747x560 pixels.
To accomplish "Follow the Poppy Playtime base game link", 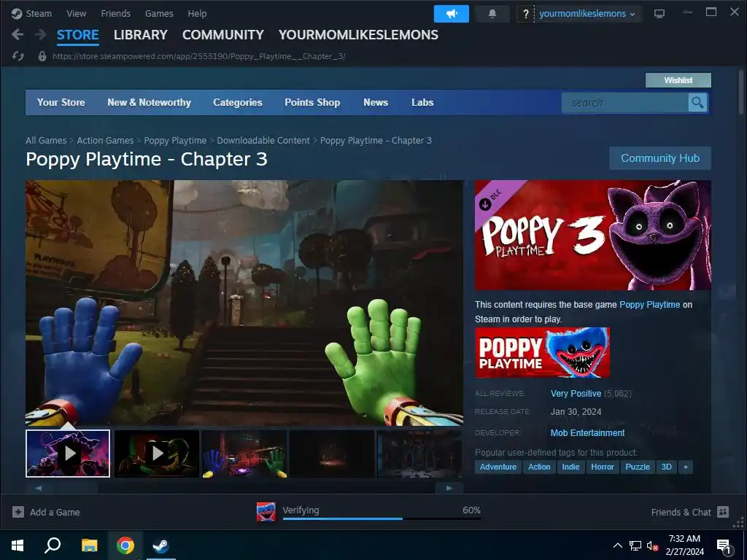I will click(649, 304).
